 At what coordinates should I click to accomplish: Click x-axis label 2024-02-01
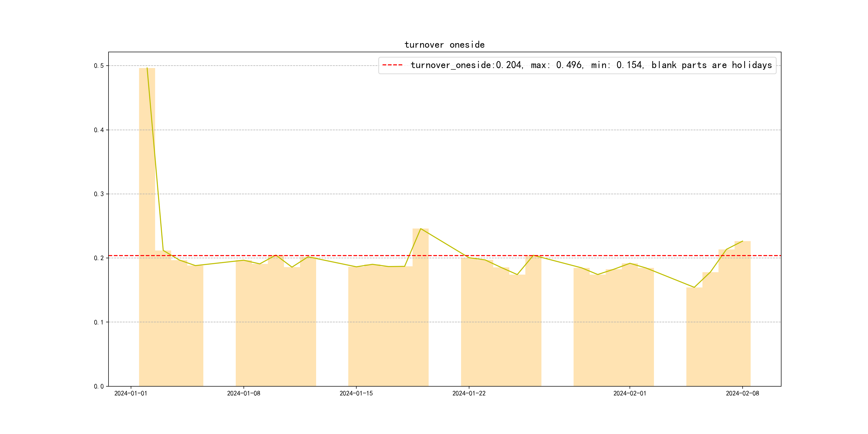[630, 393]
